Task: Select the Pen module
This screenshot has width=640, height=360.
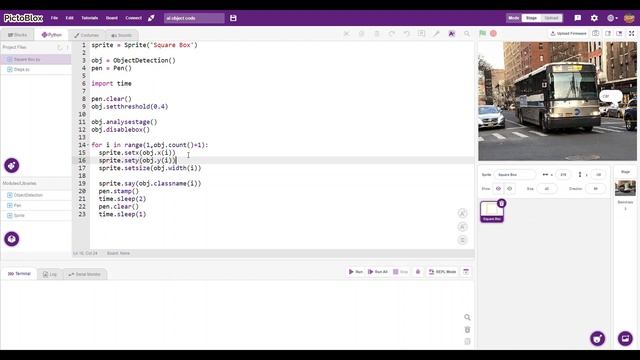Action: tap(36, 205)
